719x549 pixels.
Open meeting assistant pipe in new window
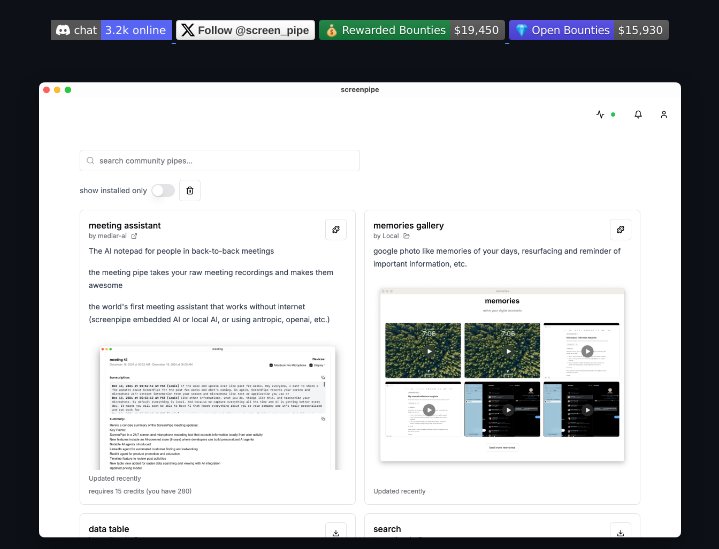pyautogui.click(x=336, y=229)
